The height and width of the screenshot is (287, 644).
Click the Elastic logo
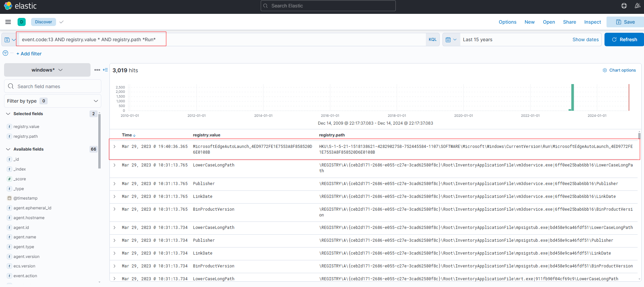coord(20,6)
